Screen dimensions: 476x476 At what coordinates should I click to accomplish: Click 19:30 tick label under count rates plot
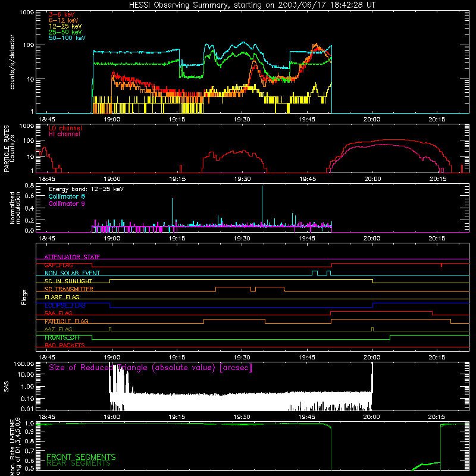(x=242, y=120)
